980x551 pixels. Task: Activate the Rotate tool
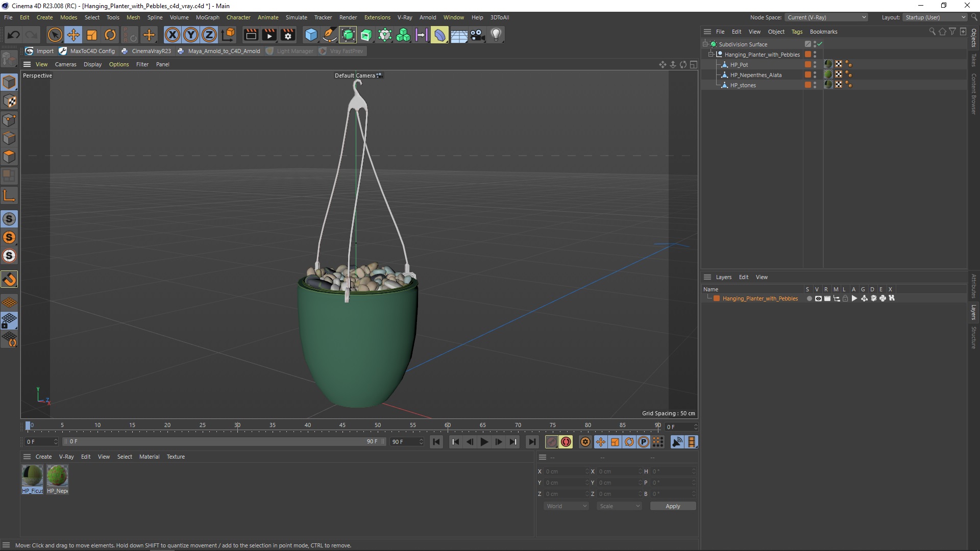click(x=110, y=35)
